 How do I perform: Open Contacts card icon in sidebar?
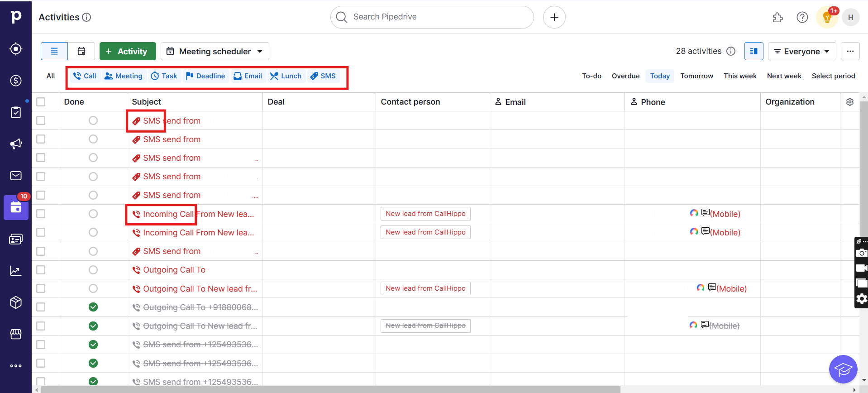(16, 239)
